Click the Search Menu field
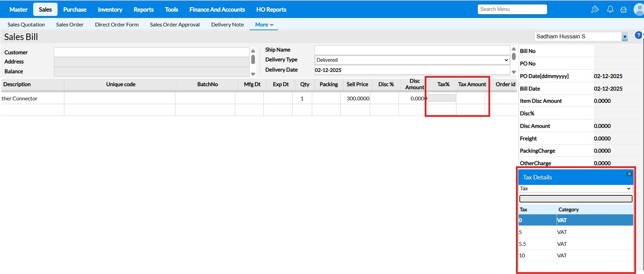644x274 pixels. coord(512,9)
